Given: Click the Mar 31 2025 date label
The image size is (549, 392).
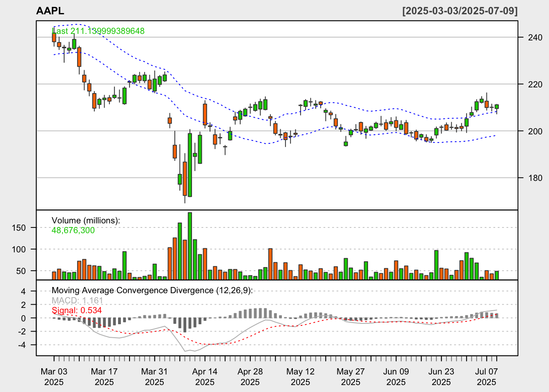Looking at the screenshot, I should [x=154, y=377].
